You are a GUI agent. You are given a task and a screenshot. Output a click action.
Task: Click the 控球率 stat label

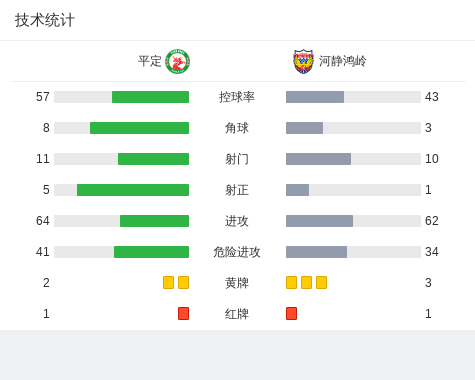point(237,97)
